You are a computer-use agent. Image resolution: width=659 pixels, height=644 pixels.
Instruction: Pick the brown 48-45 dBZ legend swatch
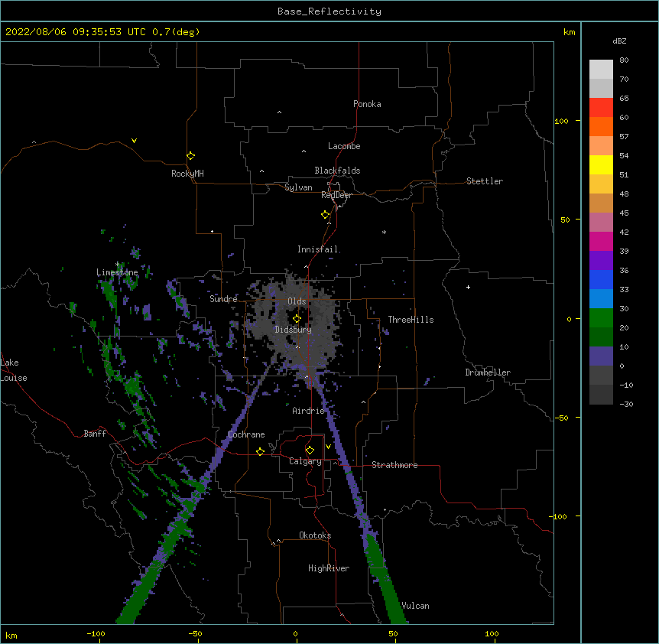click(x=601, y=203)
